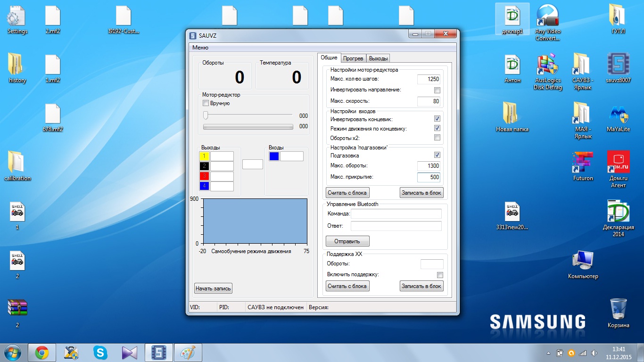Click the blue swatch under Входы
Viewport: 644px width, 362px height.
274,156
